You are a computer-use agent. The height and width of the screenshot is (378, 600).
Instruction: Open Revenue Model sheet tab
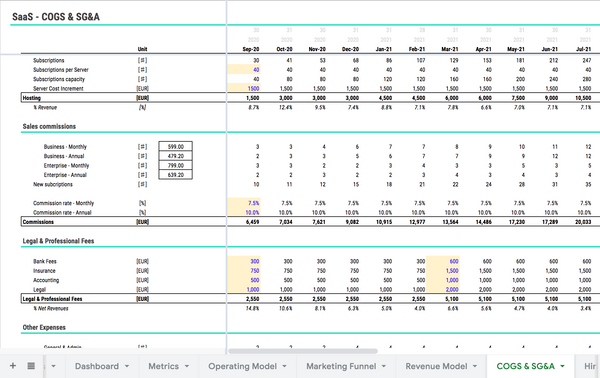(436, 366)
